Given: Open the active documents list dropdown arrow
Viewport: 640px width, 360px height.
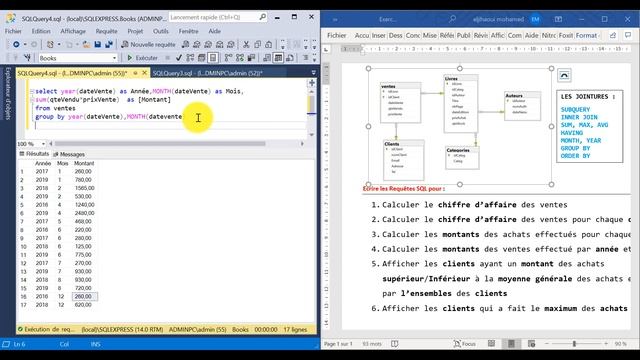Looking at the screenshot, I should tap(313, 73).
